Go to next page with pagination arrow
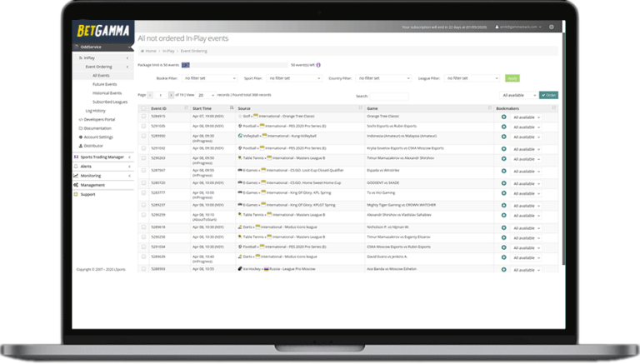This screenshot has height=364, width=640. [x=172, y=96]
